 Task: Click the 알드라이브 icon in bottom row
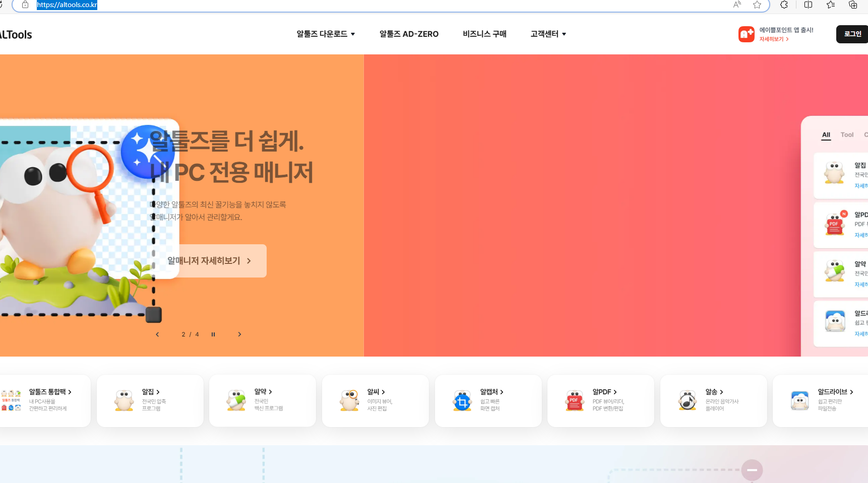coord(800,400)
